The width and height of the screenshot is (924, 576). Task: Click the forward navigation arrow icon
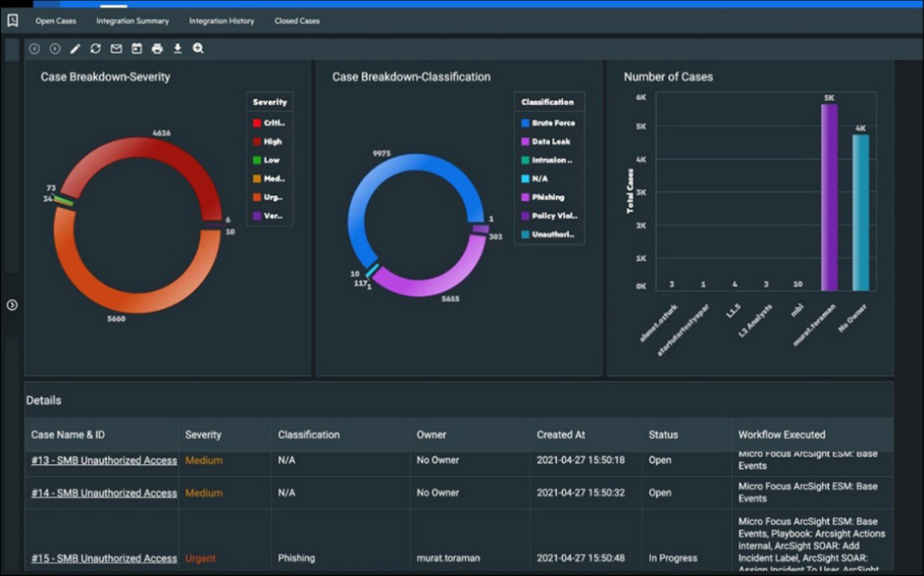click(55, 48)
